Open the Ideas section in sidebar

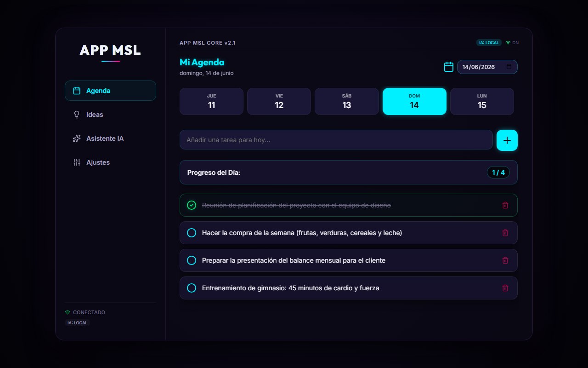click(x=110, y=115)
